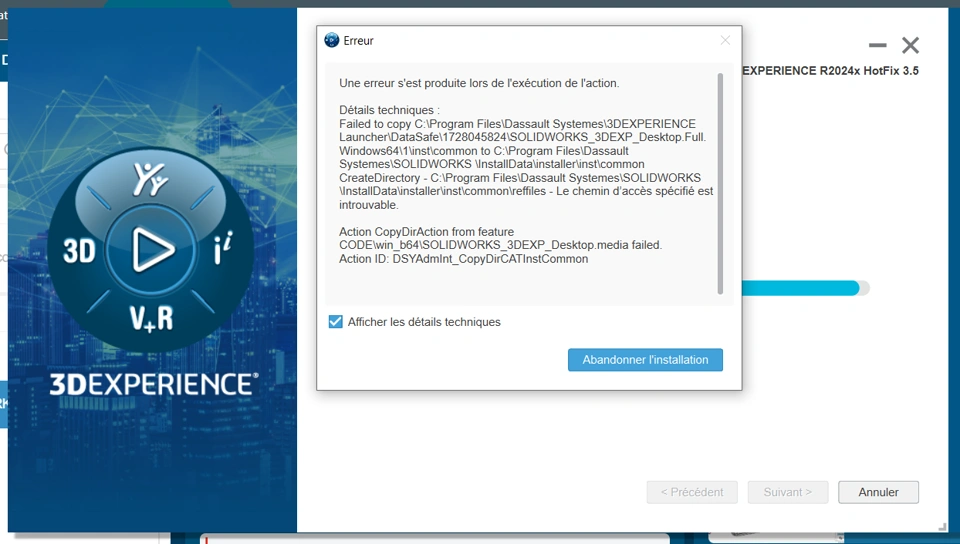The image size is (960, 544).
Task: Select the V+R compass quadrant
Action: [x=151, y=319]
